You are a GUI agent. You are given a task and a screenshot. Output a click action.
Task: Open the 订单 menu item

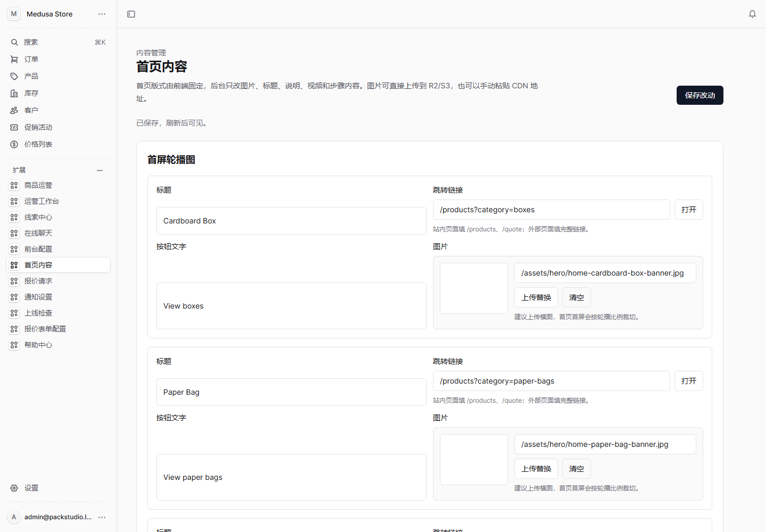click(59, 59)
